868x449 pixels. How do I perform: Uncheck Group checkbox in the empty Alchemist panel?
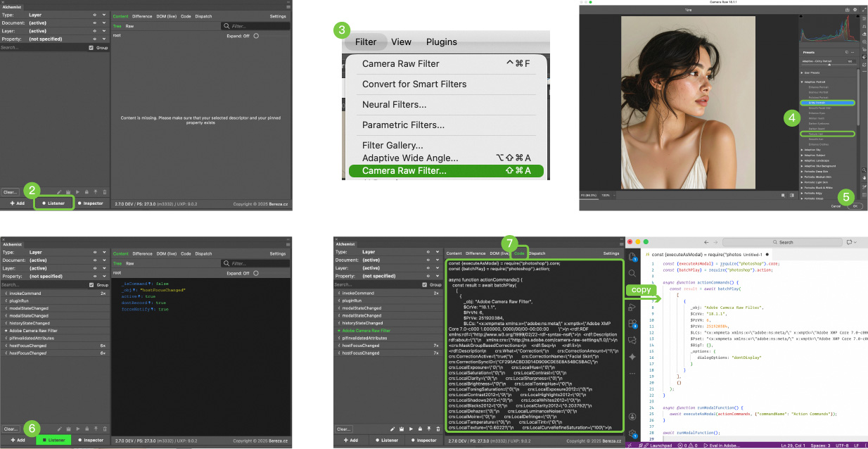click(x=91, y=48)
